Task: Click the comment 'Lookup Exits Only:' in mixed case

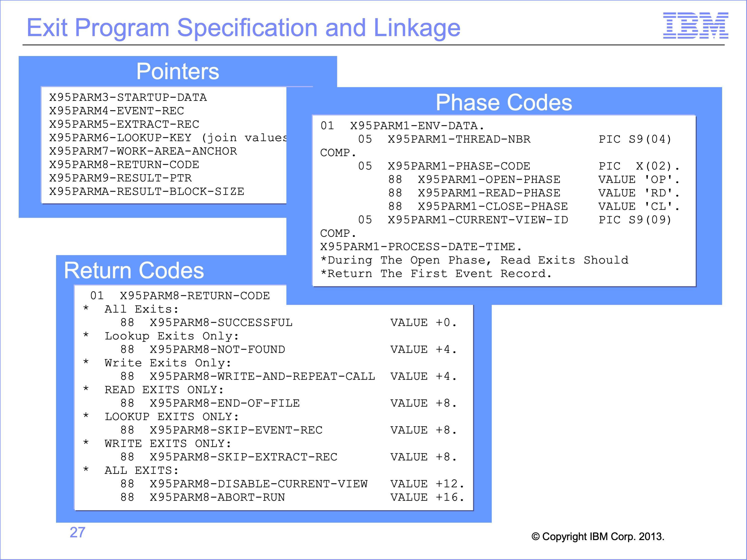Action: [x=172, y=336]
